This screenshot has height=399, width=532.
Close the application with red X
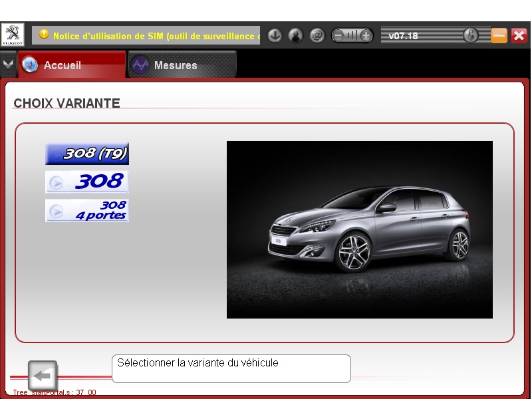click(x=519, y=35)
